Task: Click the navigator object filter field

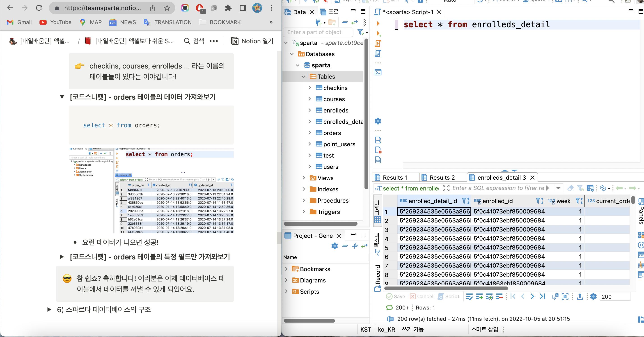Action: [319, 32]
